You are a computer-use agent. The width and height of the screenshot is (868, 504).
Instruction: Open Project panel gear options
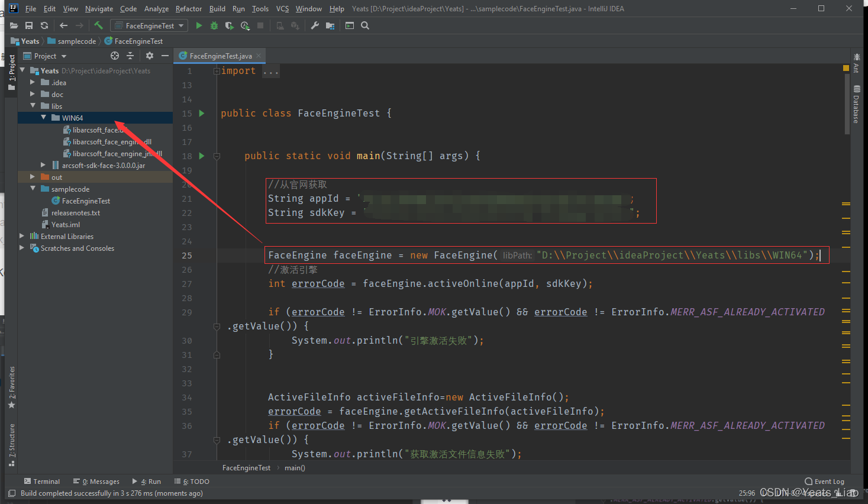coord(150,56)
